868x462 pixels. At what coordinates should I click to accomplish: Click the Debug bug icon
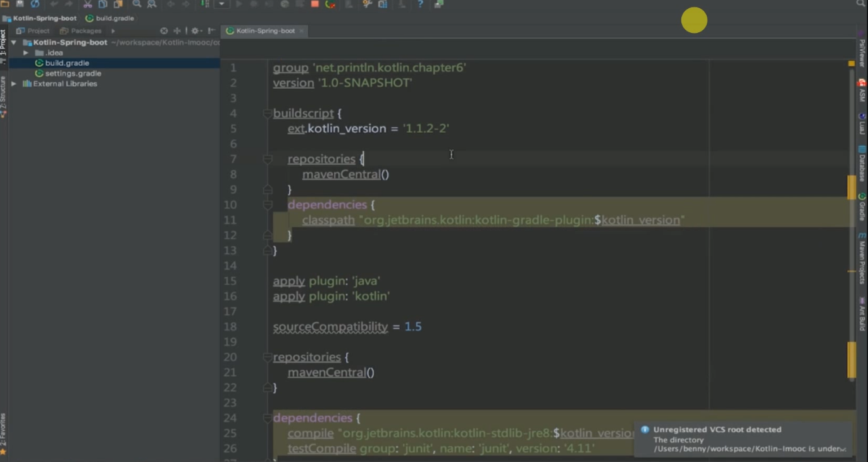click(x=254, y=4)
